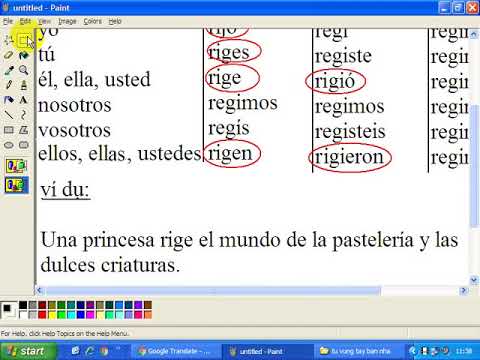Image resolution: width=480 pixels, height=360 pixels.
Task: Select the rectangular Select tool
Action: 23,40
